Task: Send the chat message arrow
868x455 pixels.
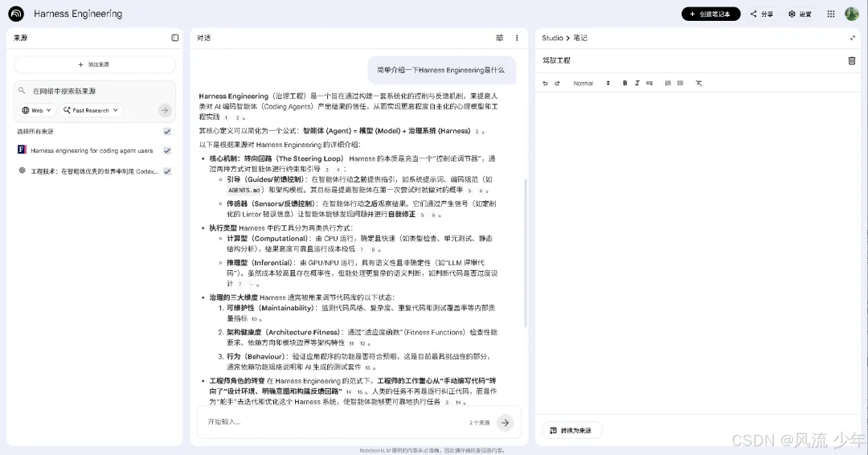Action: coord(505,422)
